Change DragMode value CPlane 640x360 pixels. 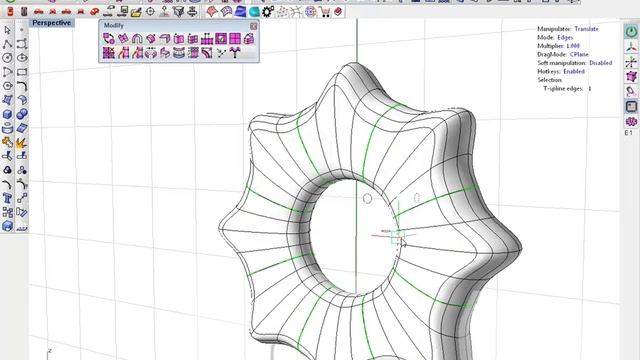click(579, 54)
